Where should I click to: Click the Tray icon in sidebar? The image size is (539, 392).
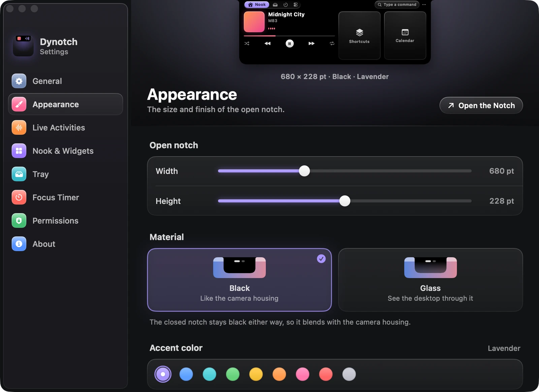[19, 174]
